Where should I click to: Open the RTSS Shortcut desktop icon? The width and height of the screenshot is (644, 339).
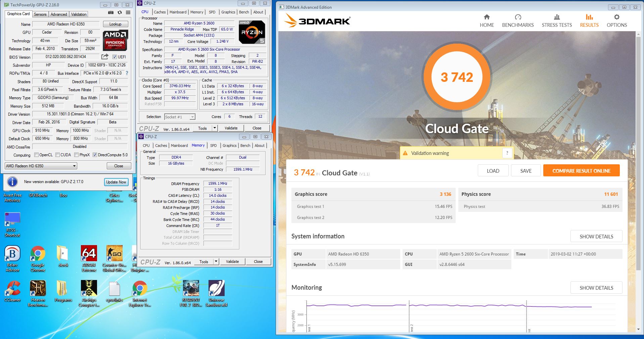tap(12, 225)
